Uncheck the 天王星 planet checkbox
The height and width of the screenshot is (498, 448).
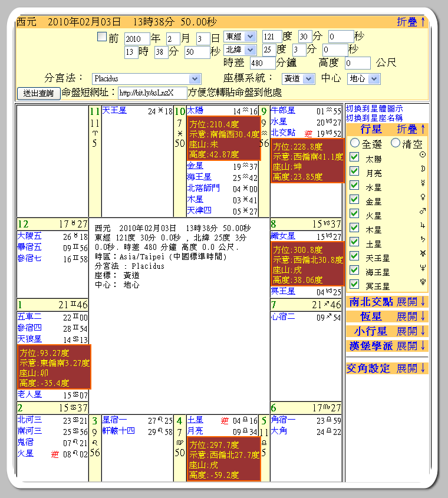[x=354, y=255]
